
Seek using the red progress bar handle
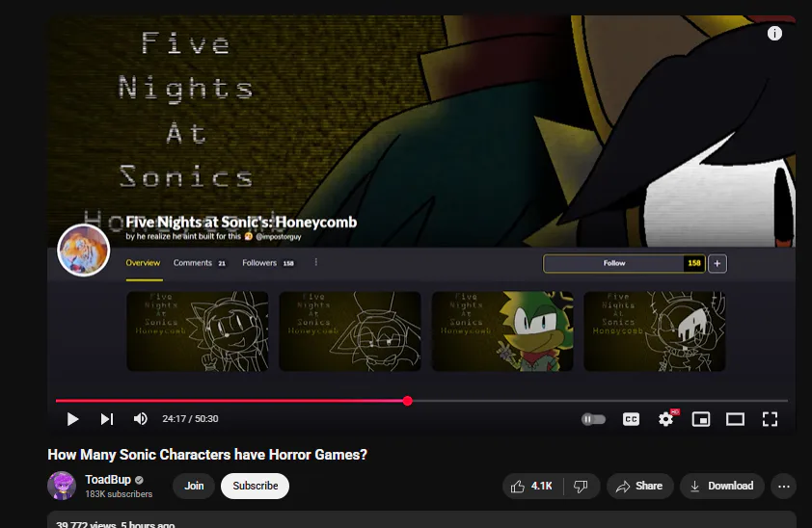408,401
